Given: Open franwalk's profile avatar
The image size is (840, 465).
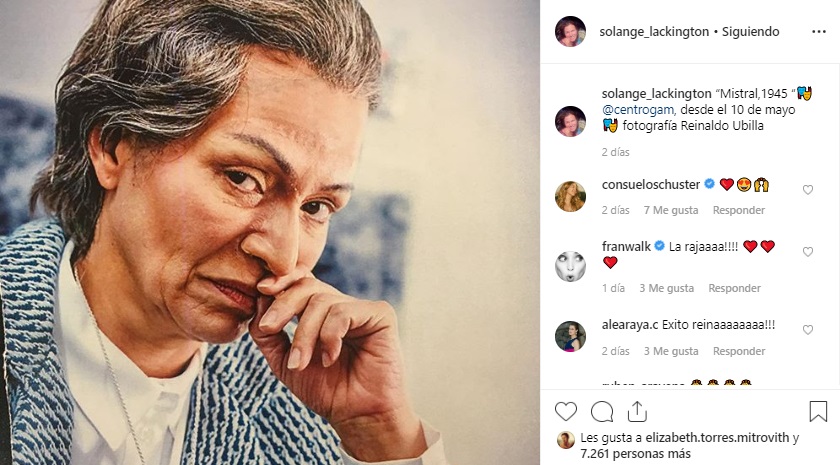Looking at the screenshot, I should click(570, 266).
